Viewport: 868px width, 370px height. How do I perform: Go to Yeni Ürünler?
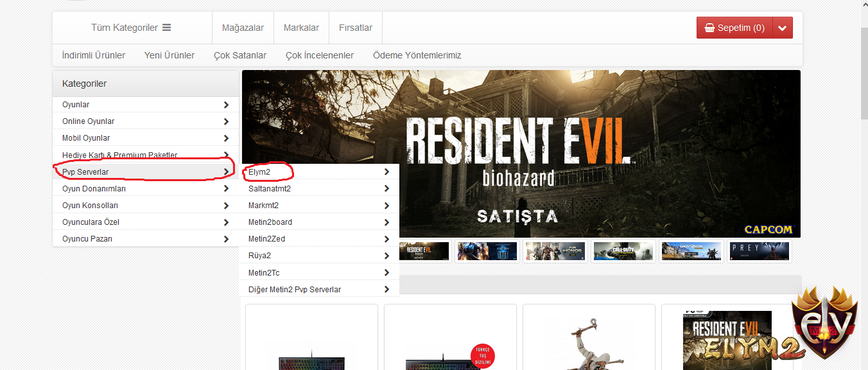(x=169, y=55)
